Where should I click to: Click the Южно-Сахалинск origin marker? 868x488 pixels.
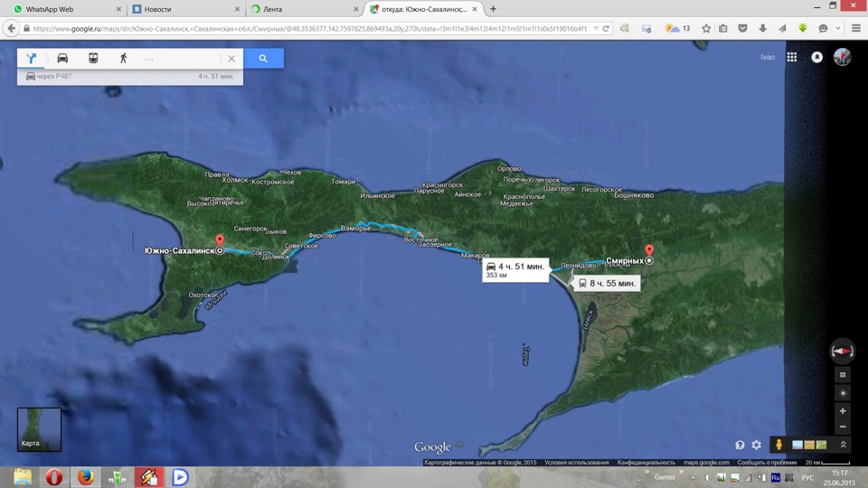[220, 243]
